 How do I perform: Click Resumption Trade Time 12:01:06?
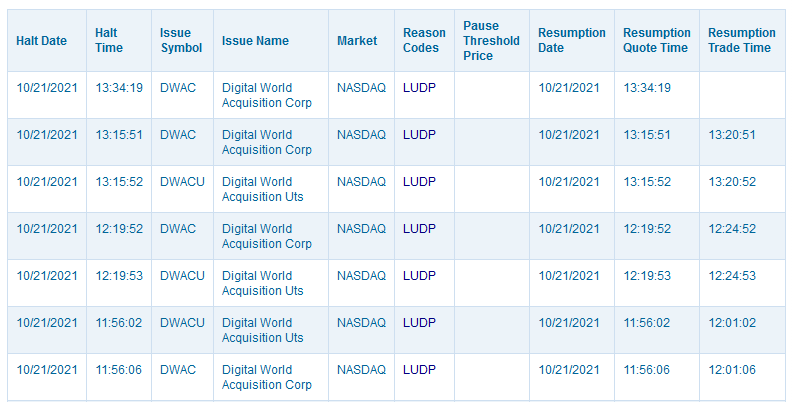[732, 370]
